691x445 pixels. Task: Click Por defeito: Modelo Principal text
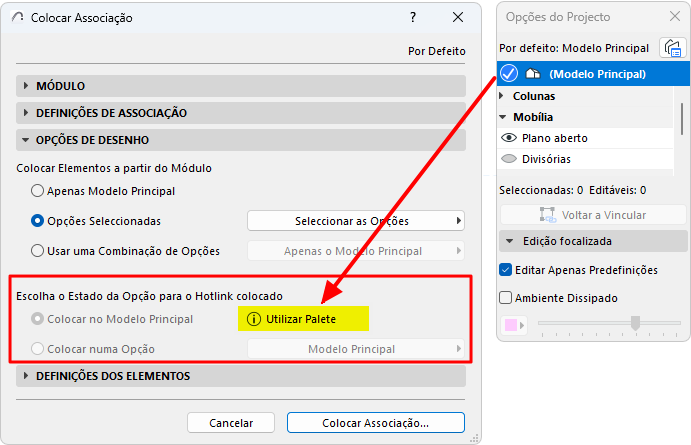574,48
